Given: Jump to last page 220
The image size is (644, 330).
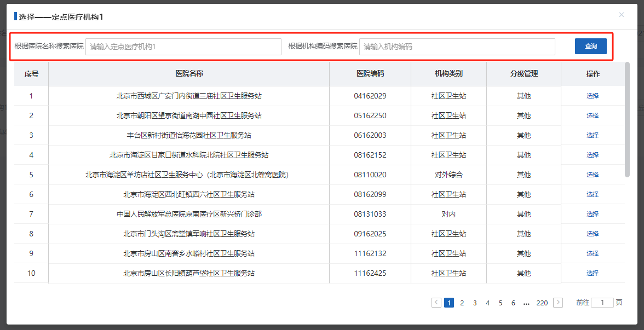Looking at the screenshot, I should click(x=542, y=302).
